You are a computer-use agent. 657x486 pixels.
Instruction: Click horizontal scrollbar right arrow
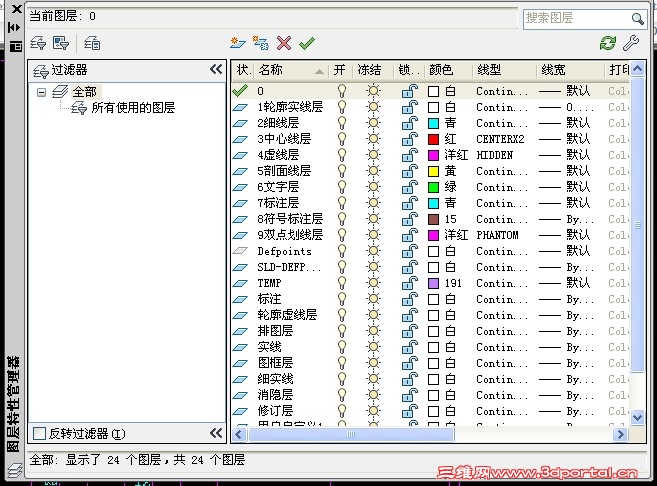[x=621, y=434]
